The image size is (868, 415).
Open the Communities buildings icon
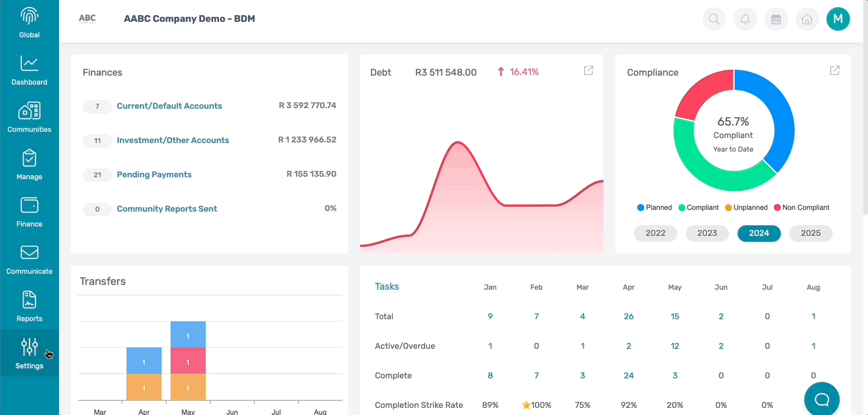[30, 111]
